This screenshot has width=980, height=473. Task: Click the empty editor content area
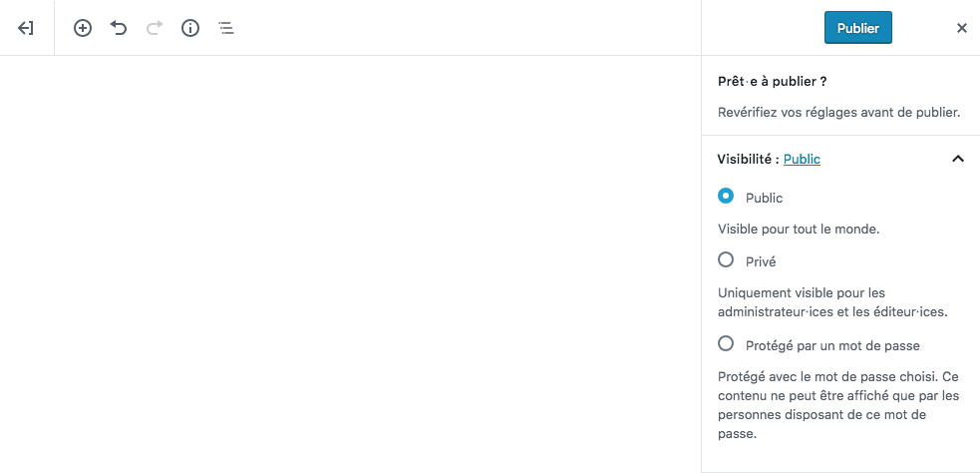[x=349, y=259]
